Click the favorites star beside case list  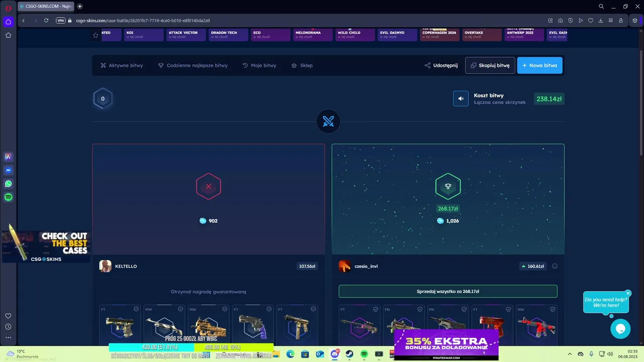click(x=96, y=35)
